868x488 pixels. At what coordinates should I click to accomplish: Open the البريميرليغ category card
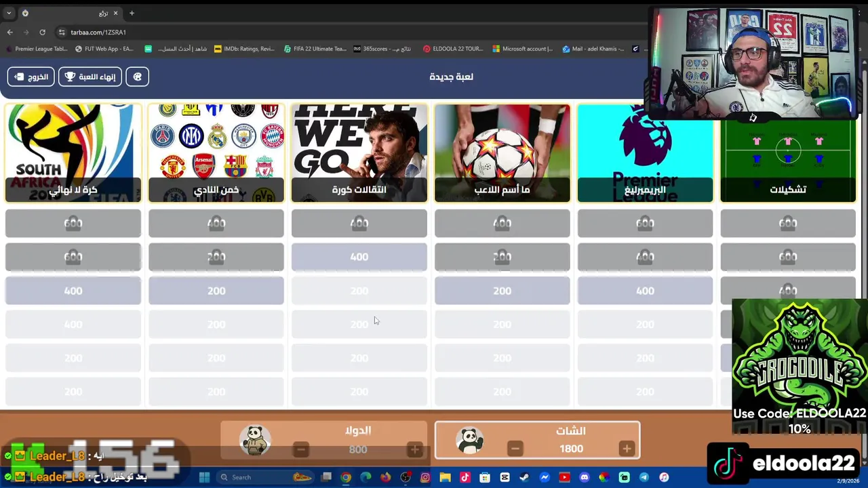point(645,153)
